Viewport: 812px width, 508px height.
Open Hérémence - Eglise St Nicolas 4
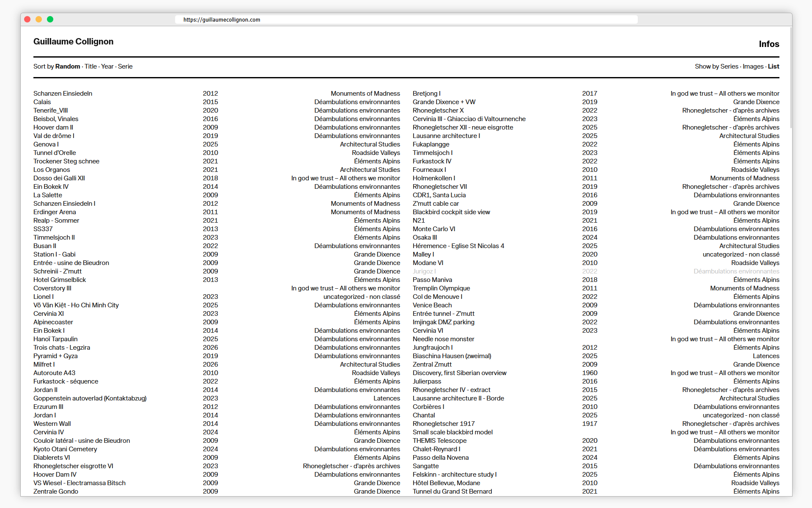point(458,246)
